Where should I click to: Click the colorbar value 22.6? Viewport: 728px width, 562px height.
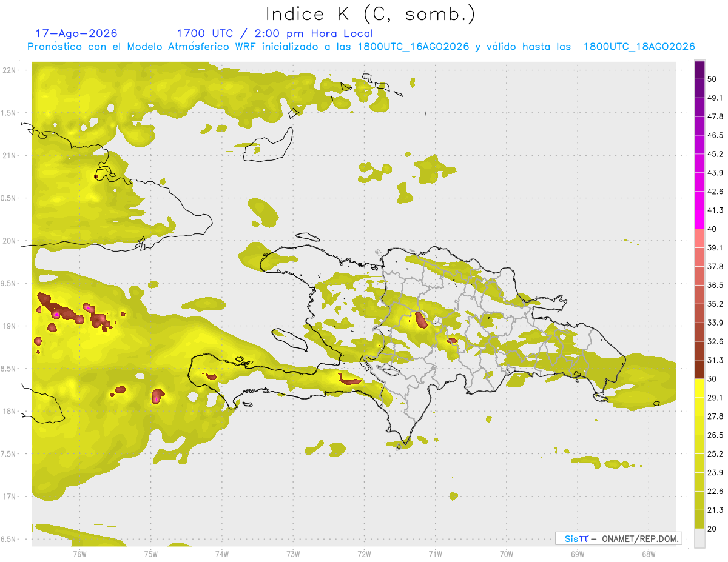715,492
